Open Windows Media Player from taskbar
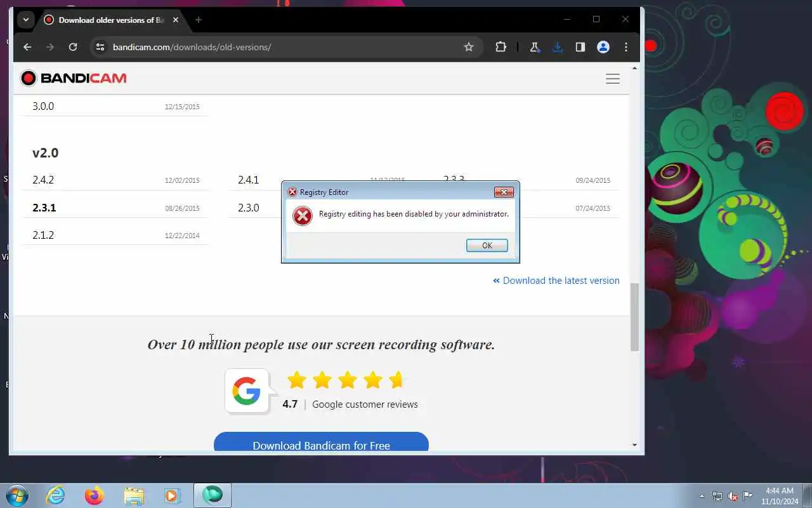The width and height of the screenshot is (812, 508). coord(173,495)
